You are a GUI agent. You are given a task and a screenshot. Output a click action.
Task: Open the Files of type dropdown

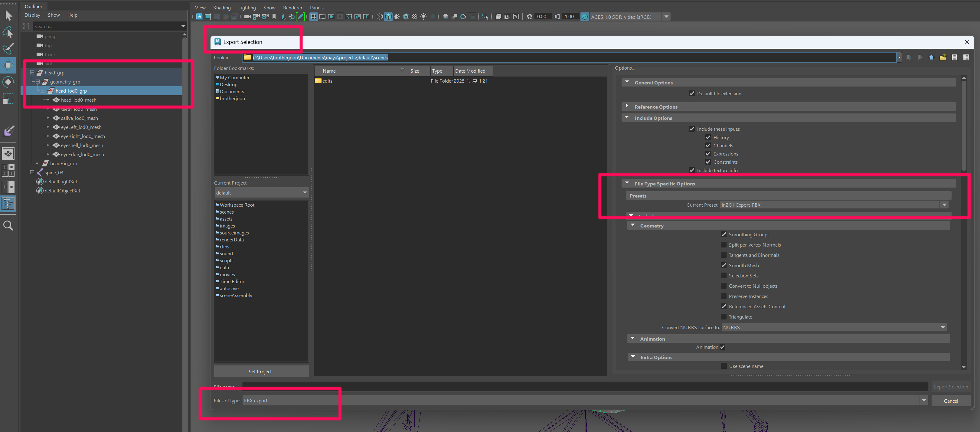924,401
